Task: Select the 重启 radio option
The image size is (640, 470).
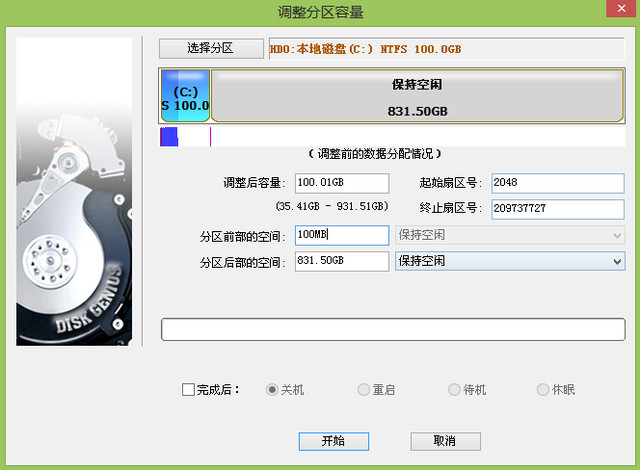Action: 363,390
